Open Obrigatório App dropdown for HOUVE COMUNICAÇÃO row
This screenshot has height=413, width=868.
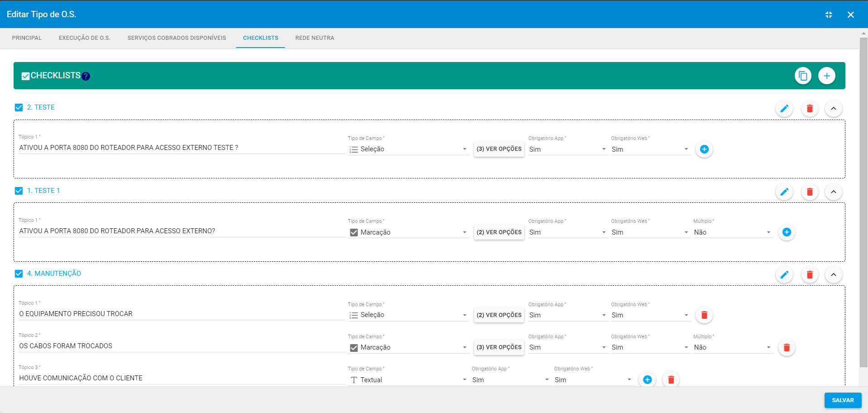pyautogui.click(x=511, y=380)
